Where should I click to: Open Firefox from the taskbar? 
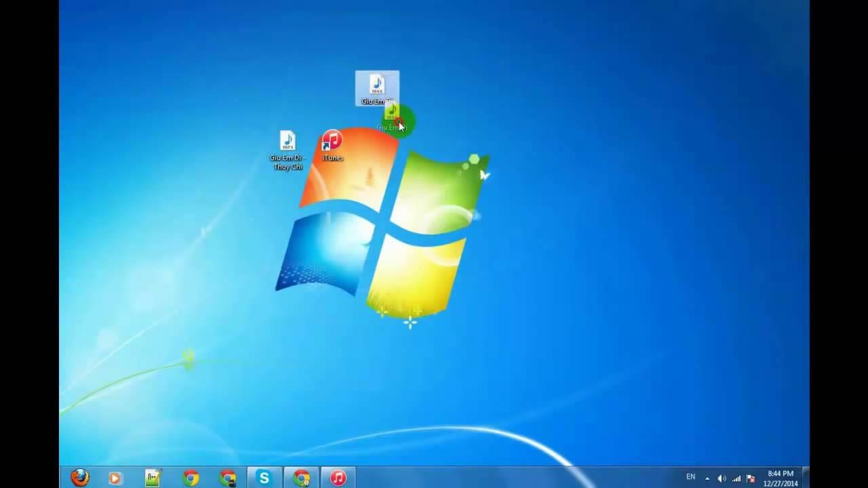tap(80, 477)
